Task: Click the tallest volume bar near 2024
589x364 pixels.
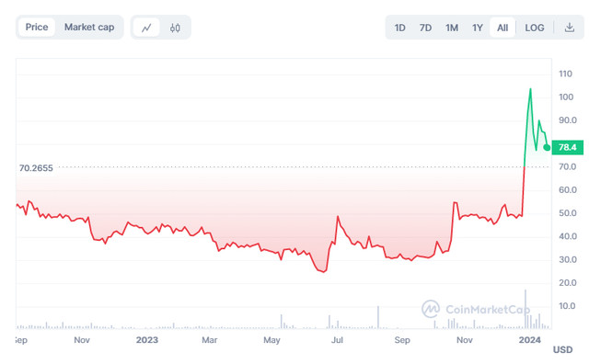Action: 525,309
